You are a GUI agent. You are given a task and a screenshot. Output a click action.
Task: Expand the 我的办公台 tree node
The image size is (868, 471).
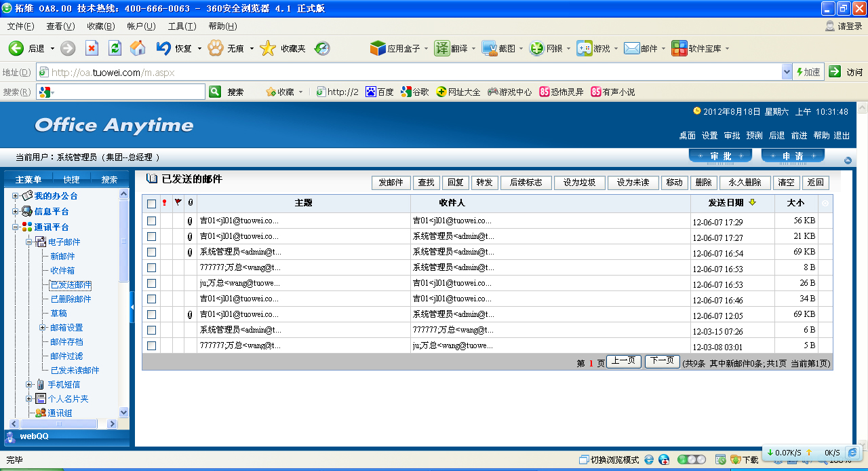click(16, 196)
